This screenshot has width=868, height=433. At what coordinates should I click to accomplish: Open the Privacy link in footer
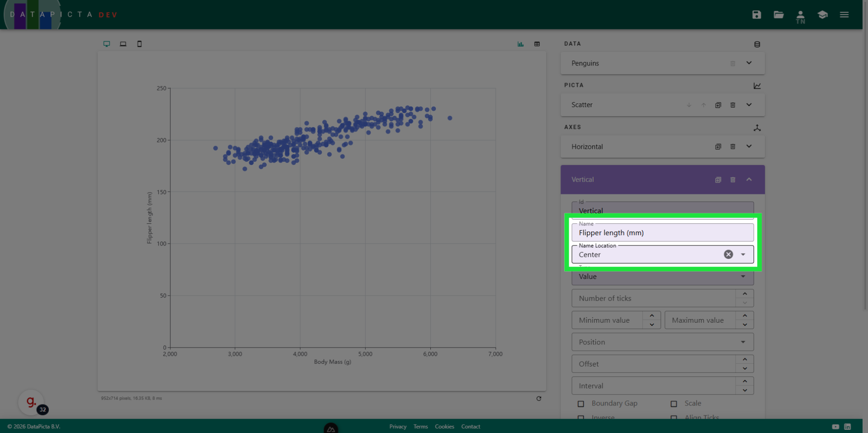(x=398, y=427)
